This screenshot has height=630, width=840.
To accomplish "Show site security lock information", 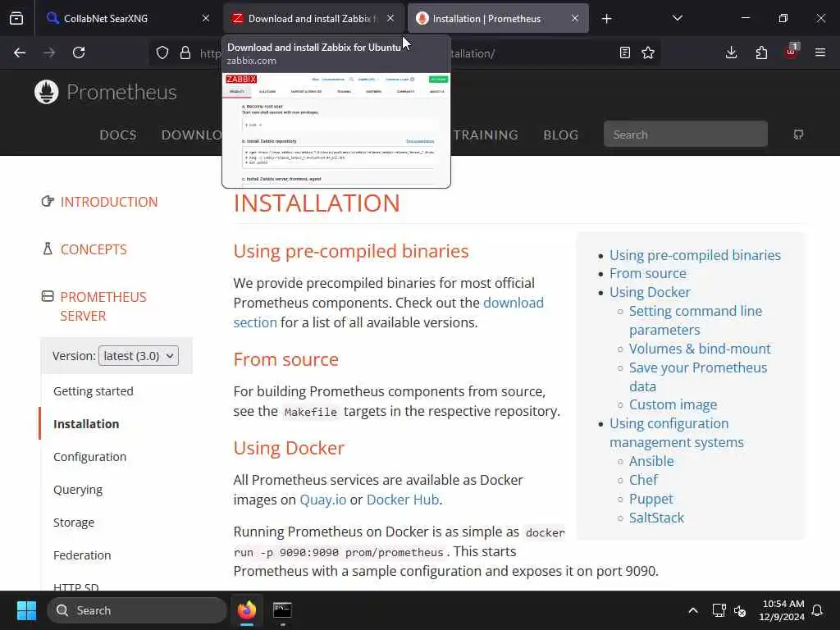I will click(x=185, y=52).
